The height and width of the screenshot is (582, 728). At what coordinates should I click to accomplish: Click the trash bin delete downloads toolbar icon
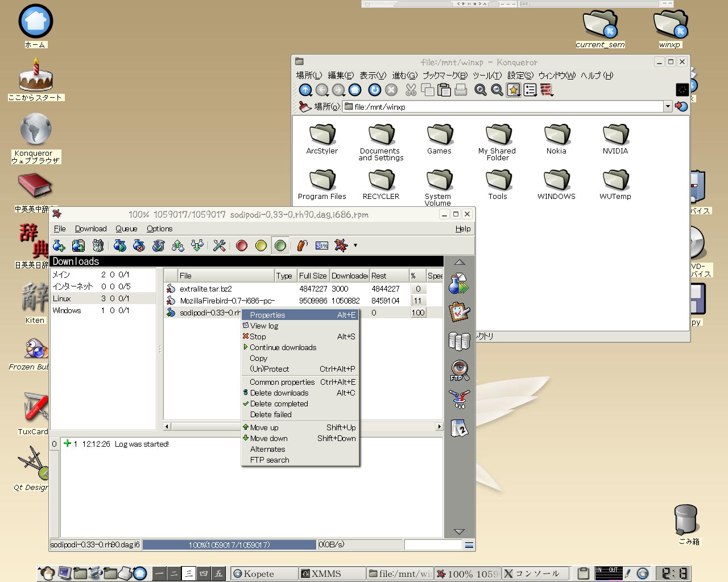98,246
